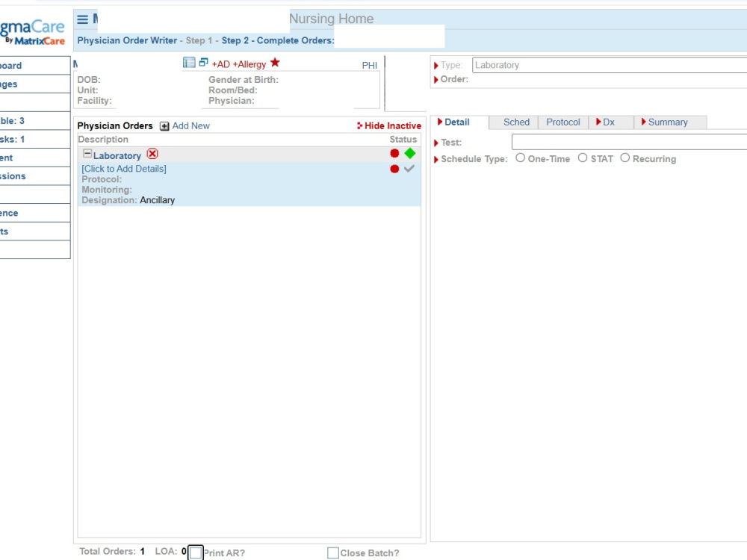Image resolution: width=747 pixels, height=560 pixels.
Task: Click the Protocol: label in order details
Action: click(x=102, y=179)
